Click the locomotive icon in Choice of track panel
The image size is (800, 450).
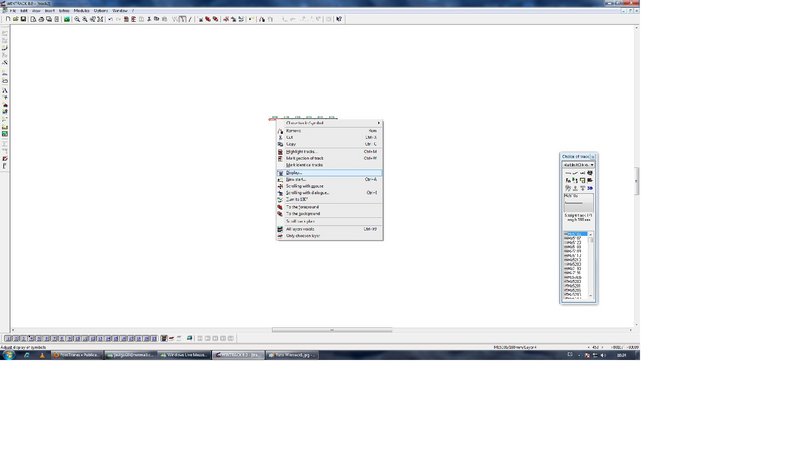(590, 180)
